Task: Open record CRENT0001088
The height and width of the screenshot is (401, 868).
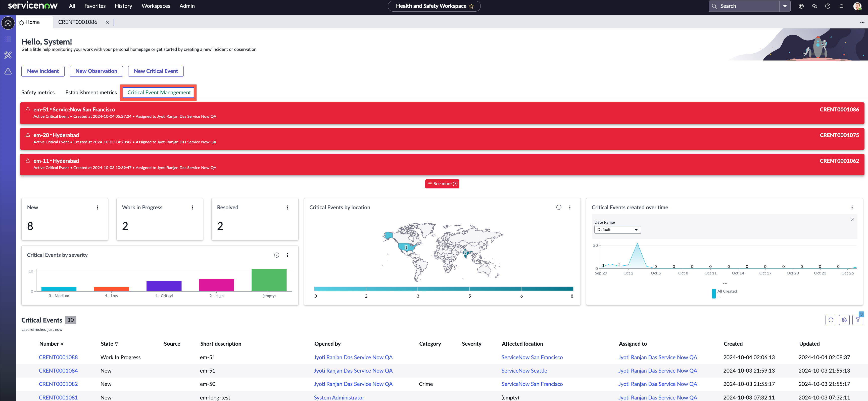Action: pos(58,357)
